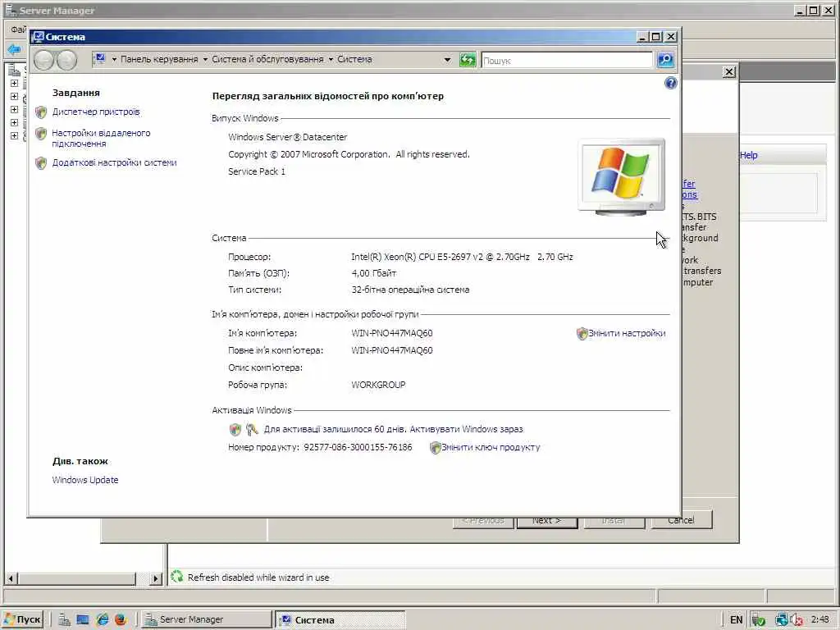Refresh the address bar with green arrows button
The image size is (840, 630).
(x=467, y=60)
